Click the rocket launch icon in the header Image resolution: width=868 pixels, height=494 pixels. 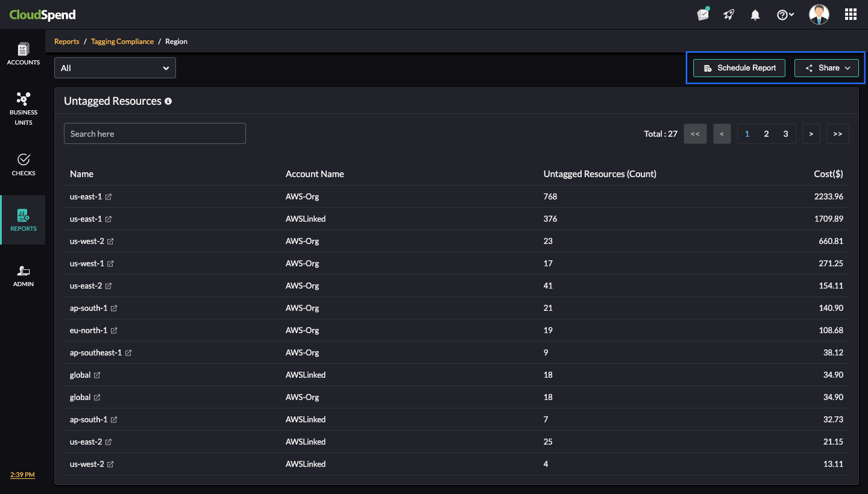tap(729, 14)
